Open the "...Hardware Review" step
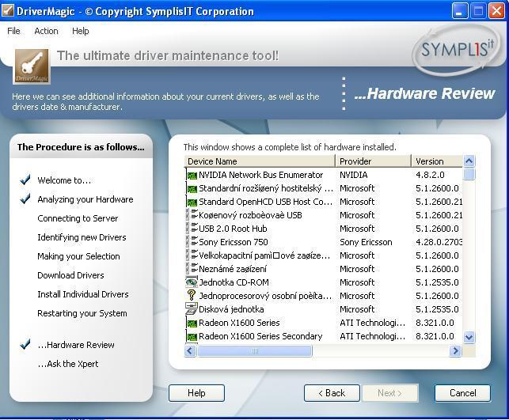Screen dimensions: 509x420 tap(76, 345)
